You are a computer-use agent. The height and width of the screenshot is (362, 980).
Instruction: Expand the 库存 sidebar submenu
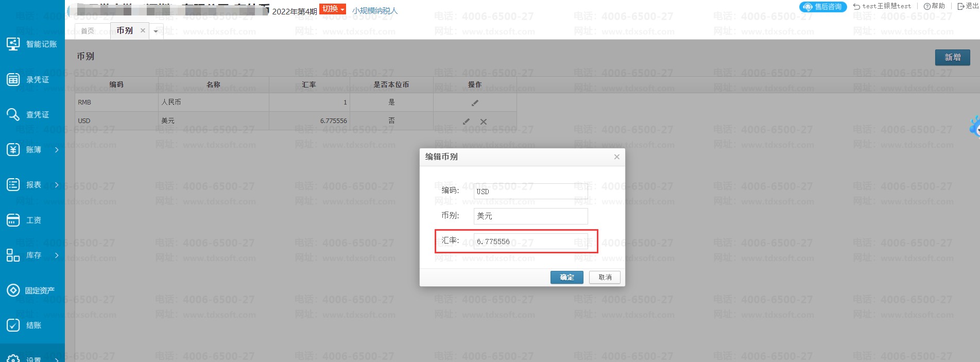[x=57, y=255]
